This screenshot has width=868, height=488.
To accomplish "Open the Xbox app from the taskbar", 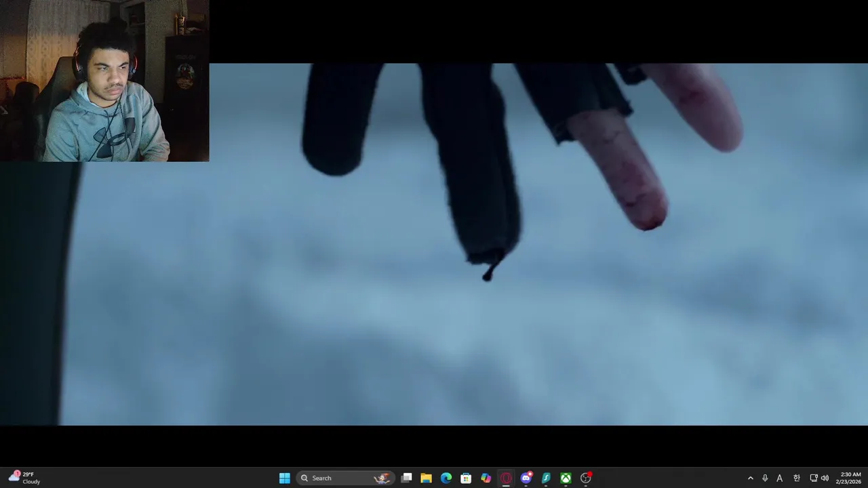I will [x=566, y=478].
